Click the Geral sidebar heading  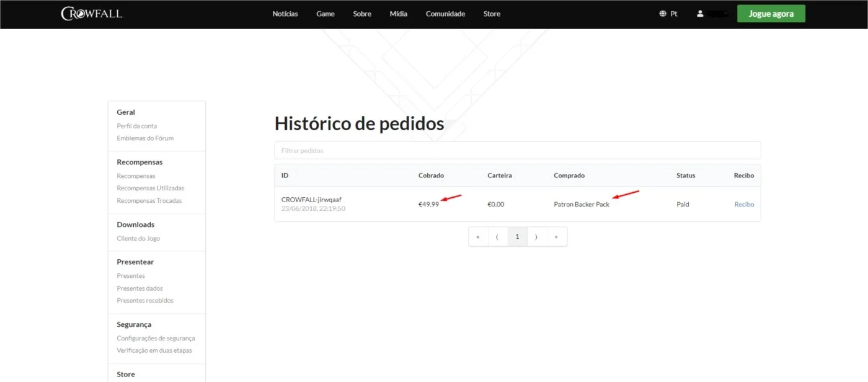coord(126,112)
